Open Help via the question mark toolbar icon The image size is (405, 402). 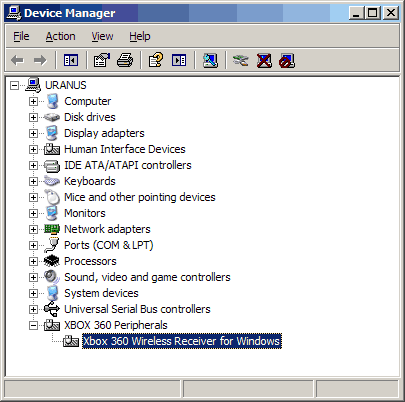pos(156,60)
